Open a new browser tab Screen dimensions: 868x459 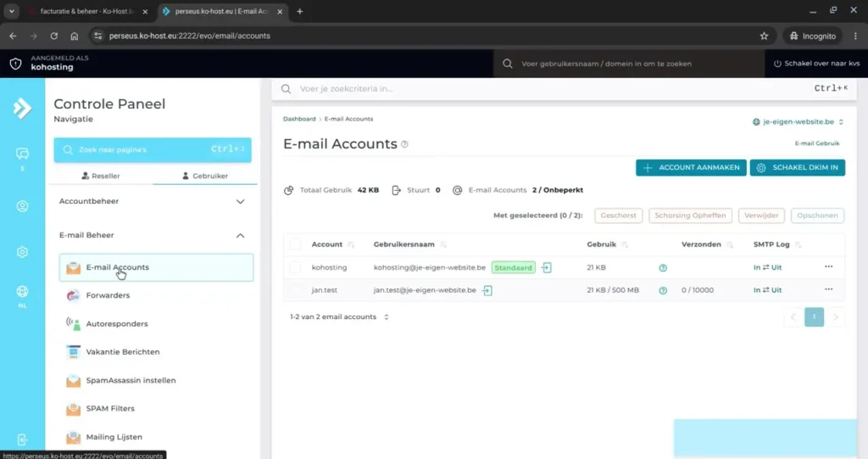[300, 11]
